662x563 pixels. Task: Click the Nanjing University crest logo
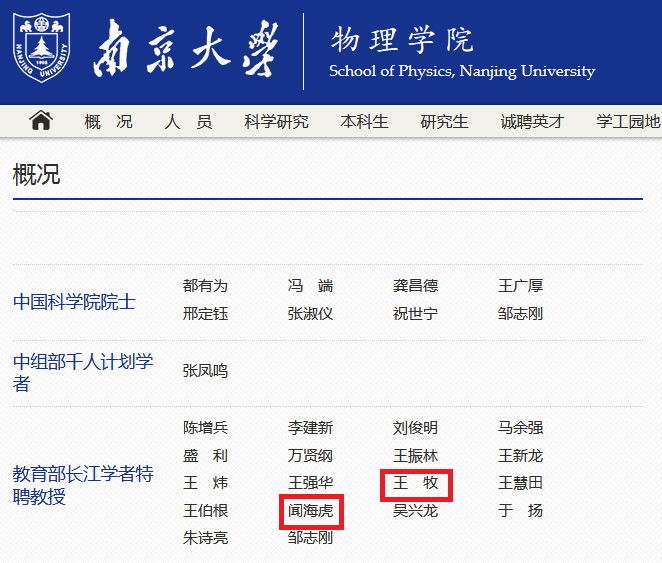click(41, 48)
